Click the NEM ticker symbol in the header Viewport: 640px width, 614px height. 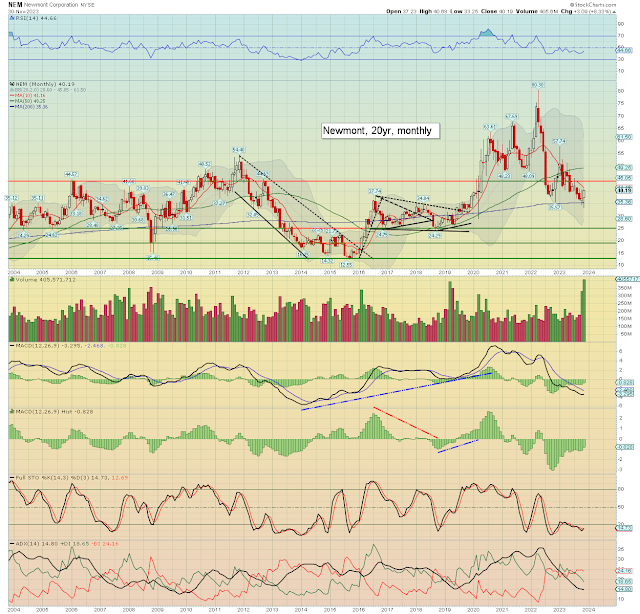(15, 4)
